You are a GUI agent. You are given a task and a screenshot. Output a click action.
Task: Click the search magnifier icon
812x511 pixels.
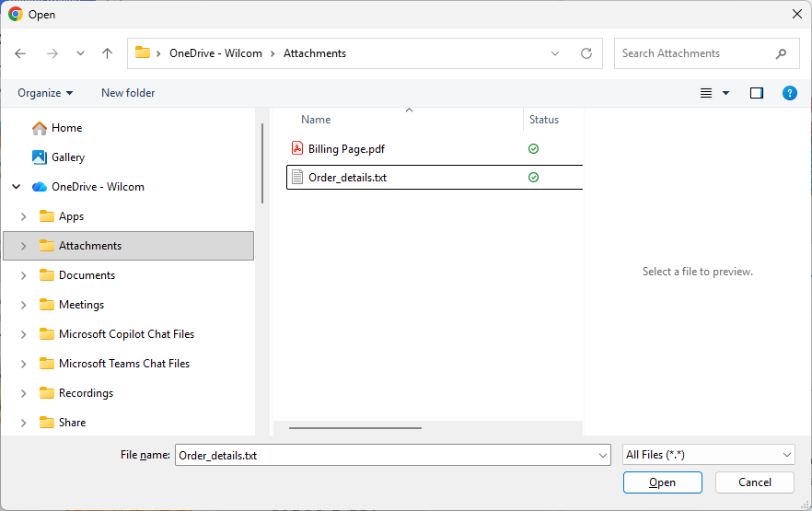point(782,53)
